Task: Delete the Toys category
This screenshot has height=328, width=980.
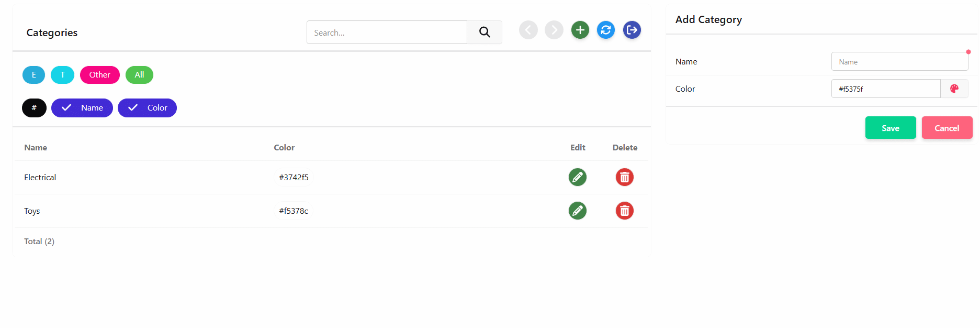Action: coord(624,211)
